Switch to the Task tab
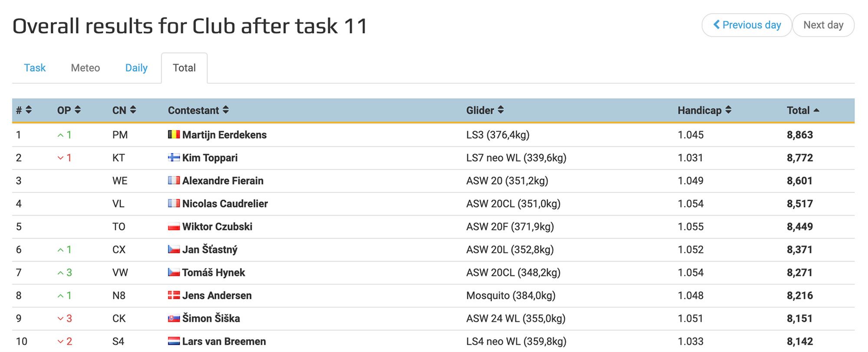The image size is (868, 352). click(x=35, y=68)
